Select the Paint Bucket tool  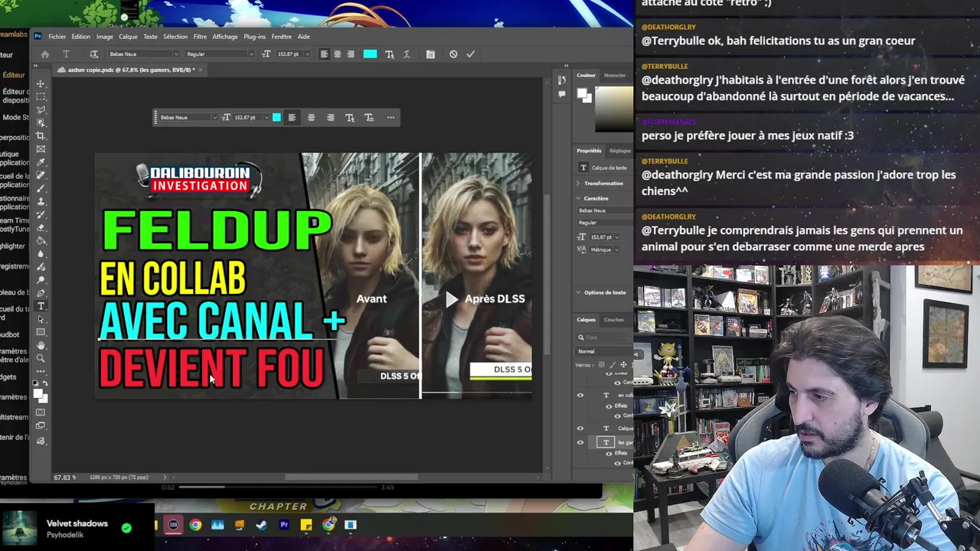(41, 240)
